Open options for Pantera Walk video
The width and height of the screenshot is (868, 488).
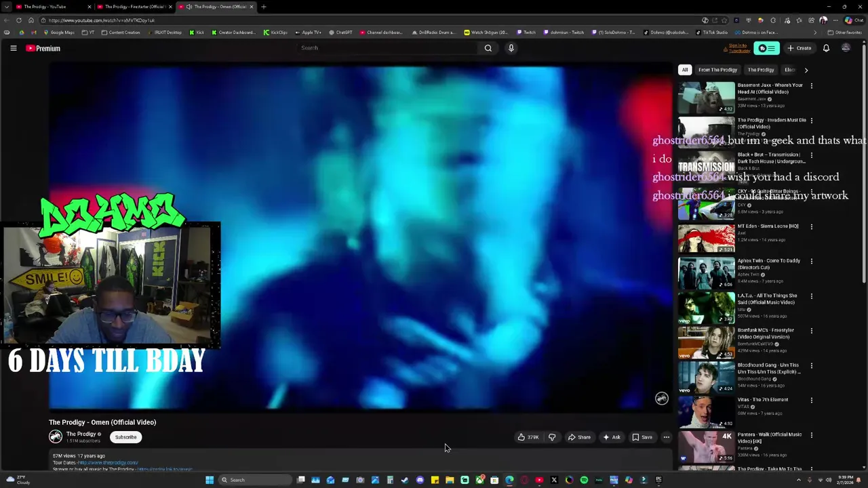[811, 435]
